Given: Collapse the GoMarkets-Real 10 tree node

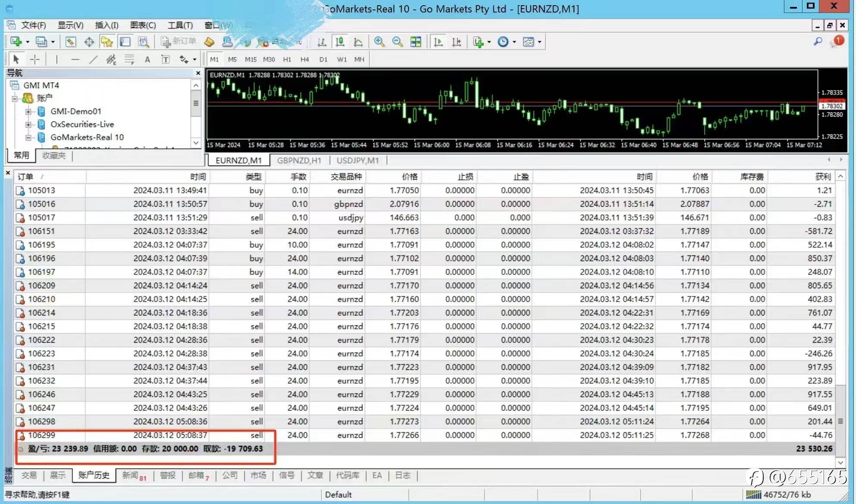Looking at the screenshot, I should tap(28, 138).
